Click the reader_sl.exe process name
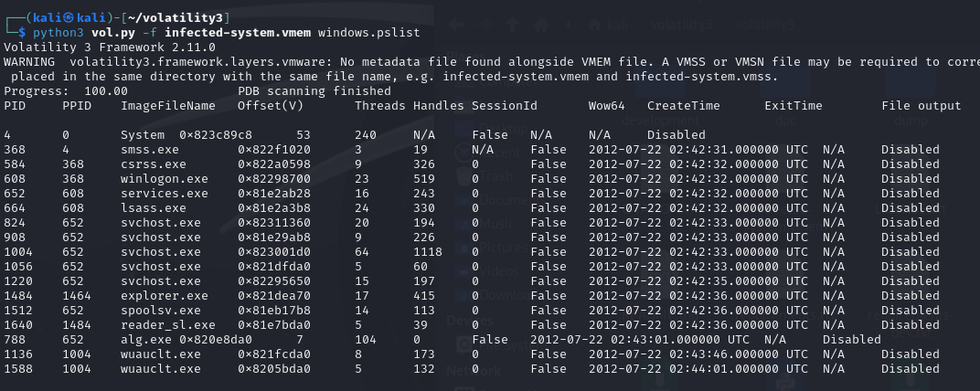The image size is (980, 391). pyautogui.click(x=168, y=325)
